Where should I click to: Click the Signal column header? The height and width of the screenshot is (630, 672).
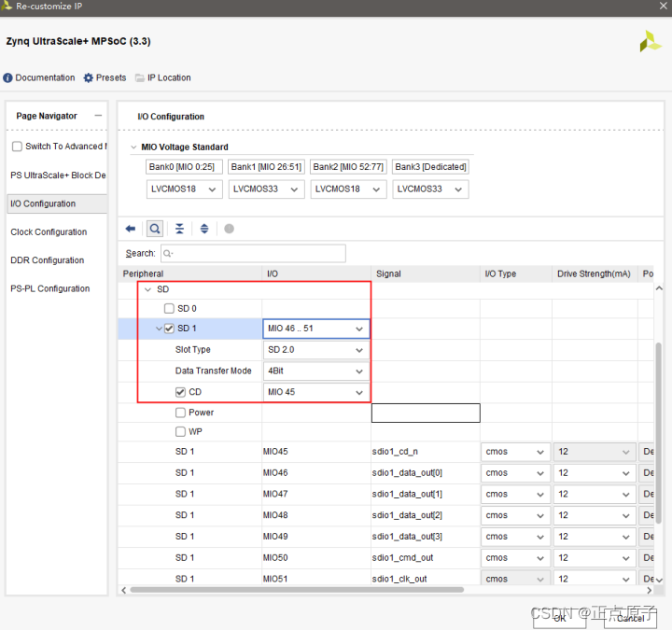426,273
